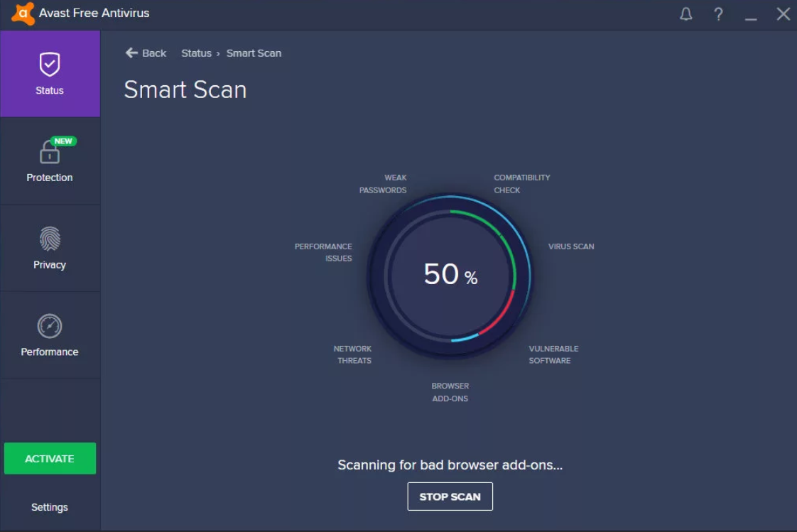Close the Avast window
This screenshot has width=797, height=532.
tap(784, 13)
